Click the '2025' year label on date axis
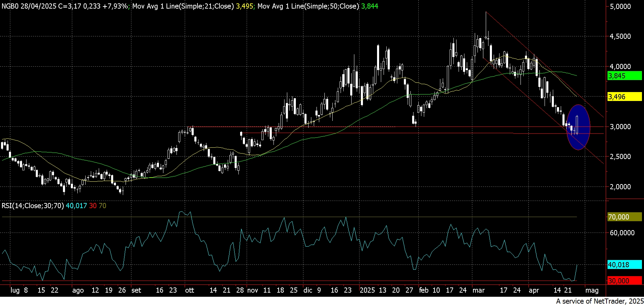The image size is (644, 305). pos(367,290)
